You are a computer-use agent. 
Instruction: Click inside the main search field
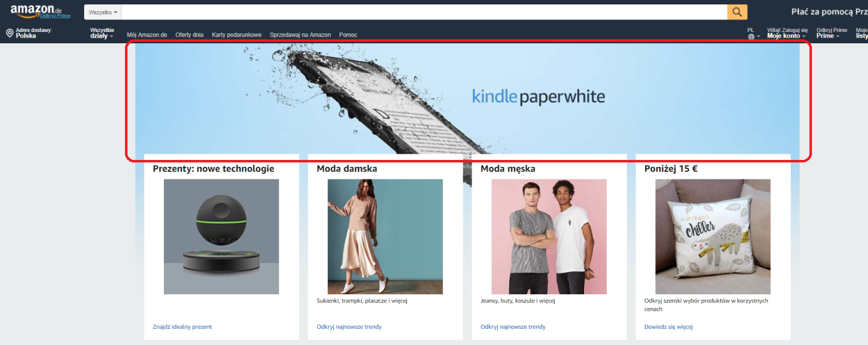[424, 12]
